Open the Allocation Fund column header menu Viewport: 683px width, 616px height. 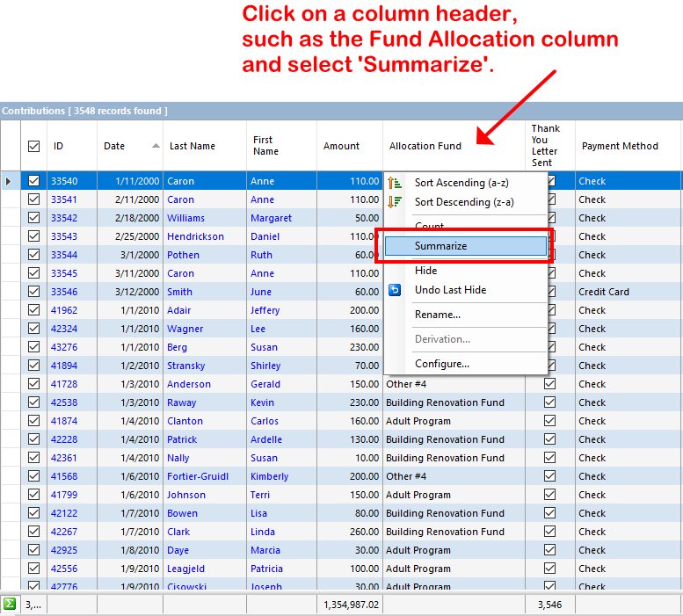425,147
